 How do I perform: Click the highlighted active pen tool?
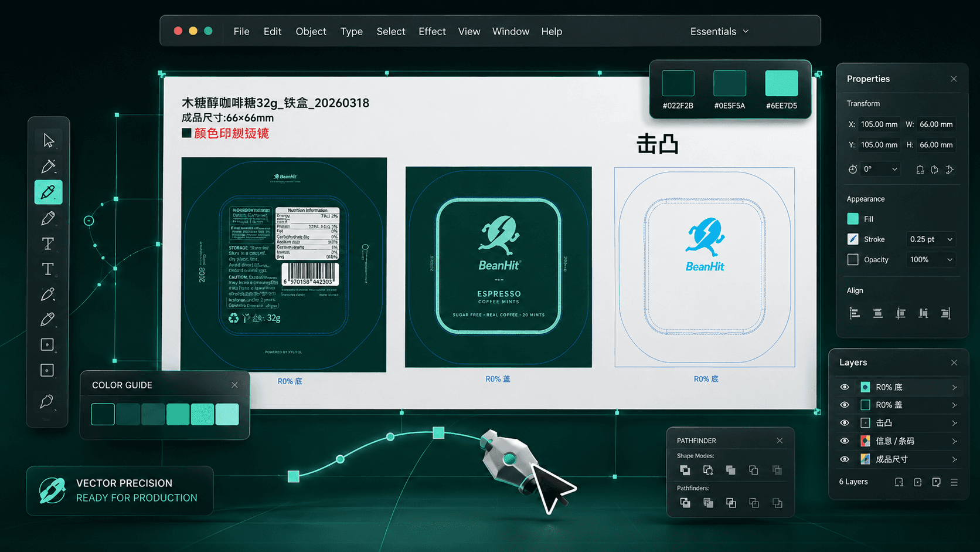tap(49, 192)
